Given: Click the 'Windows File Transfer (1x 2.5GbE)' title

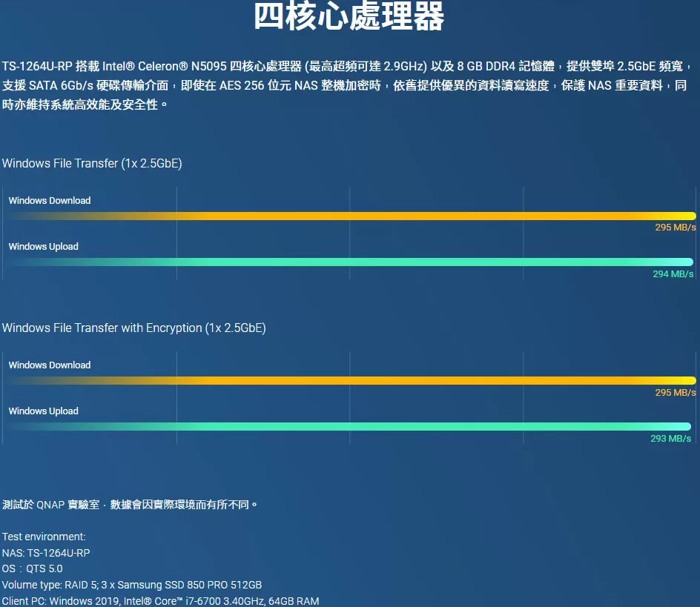Looking at the screenshot, I should coord(92,163).
